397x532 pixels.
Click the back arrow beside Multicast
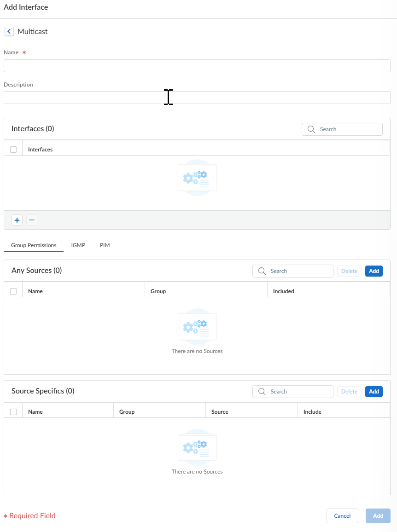click(9, 31)
